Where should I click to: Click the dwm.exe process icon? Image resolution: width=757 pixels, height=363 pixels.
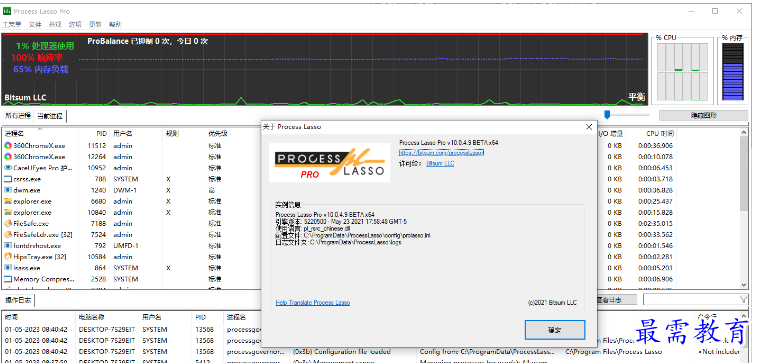tap(8, 190)
